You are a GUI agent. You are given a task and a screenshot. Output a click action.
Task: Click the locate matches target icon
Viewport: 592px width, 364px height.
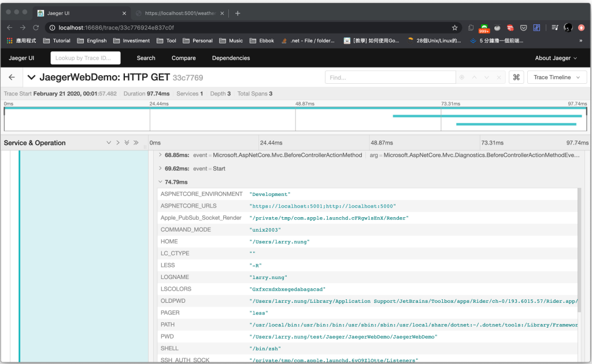point(462,77)
